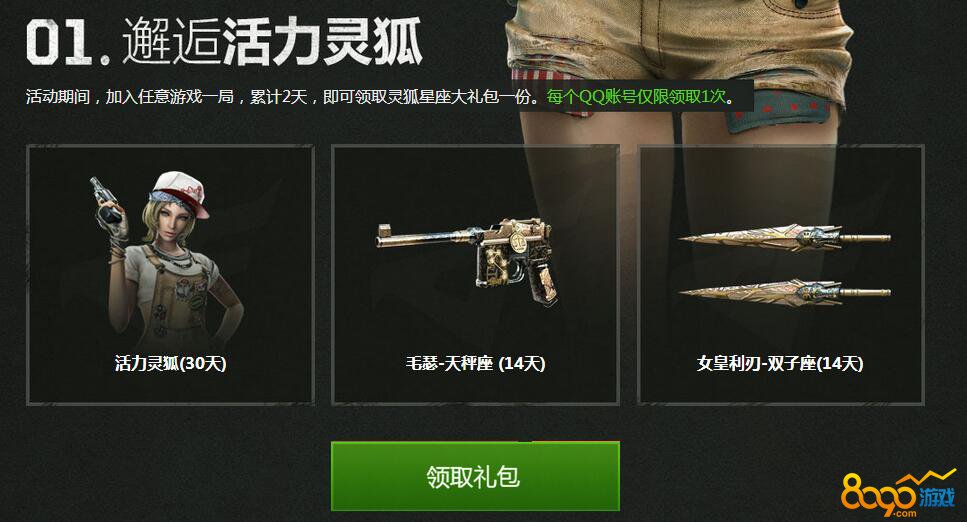Select the 活力灵狐 character portrait
Image resolution: width=967 pixels, height=522 pixels.
point(163,258)
